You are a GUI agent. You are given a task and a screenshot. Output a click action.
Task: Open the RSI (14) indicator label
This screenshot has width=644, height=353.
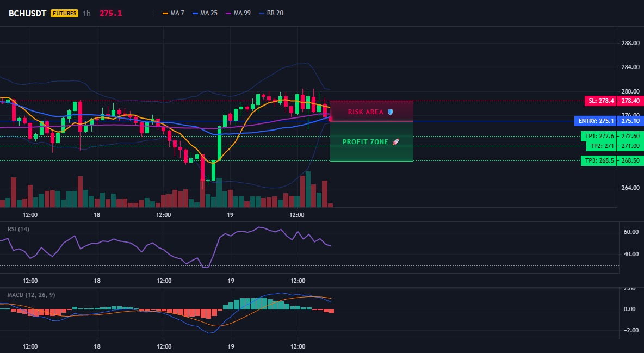18,229
